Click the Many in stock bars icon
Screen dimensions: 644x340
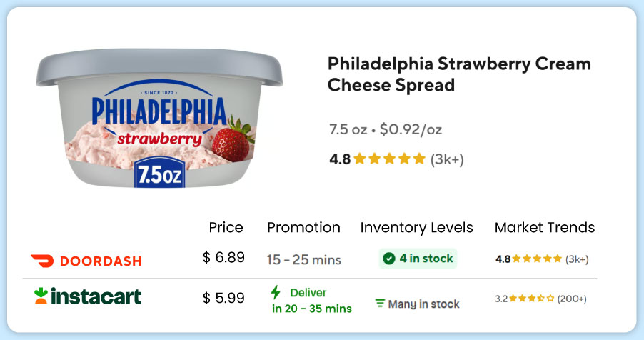pyautogui.click(x=380, y=304)
